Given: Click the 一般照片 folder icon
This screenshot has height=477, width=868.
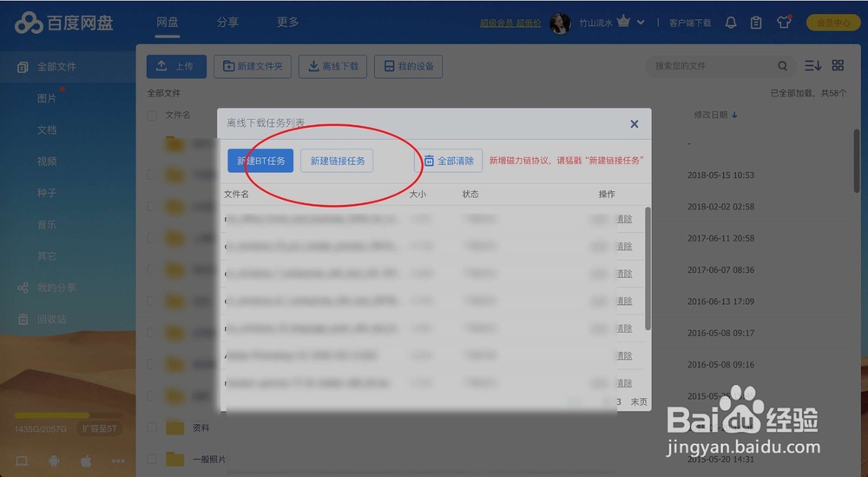Looking at the screenshot, I should [x=175, y=460].
